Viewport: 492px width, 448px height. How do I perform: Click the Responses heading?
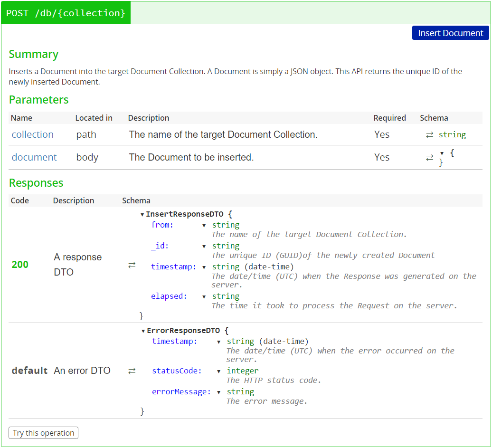tap(36, 183)
